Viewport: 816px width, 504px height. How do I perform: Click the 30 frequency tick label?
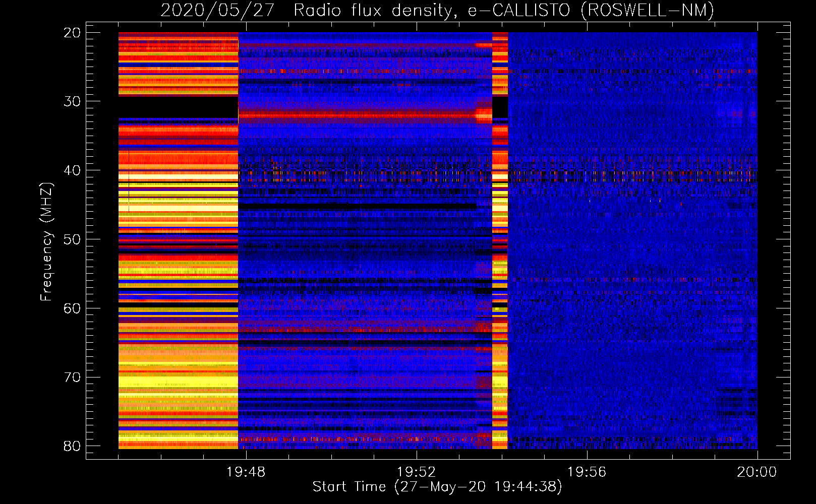coord(73,101)
